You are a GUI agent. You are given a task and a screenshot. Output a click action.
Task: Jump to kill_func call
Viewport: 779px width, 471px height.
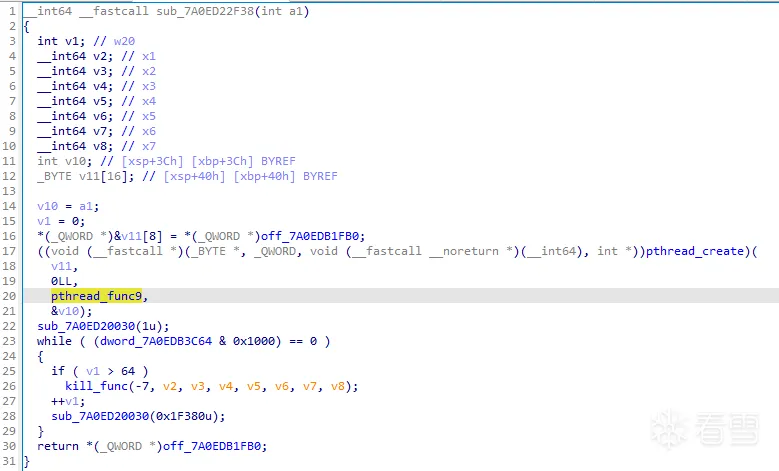[x=96, y=386]
